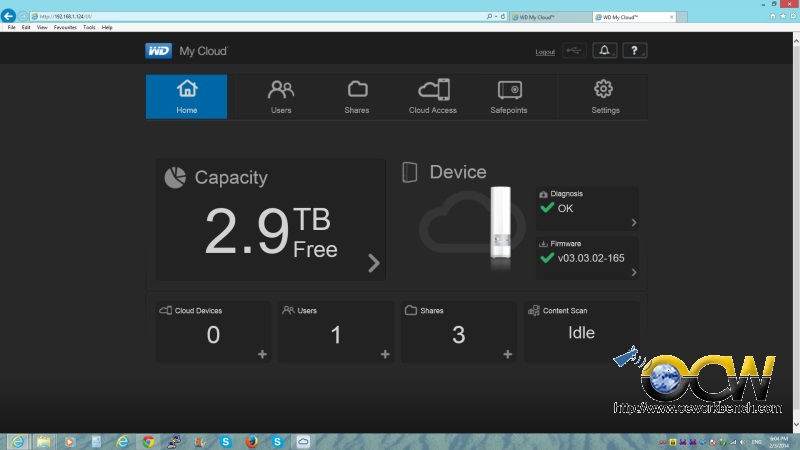
Task: Switch to the first WD My Cloud tab
Action: pos(550,17)
